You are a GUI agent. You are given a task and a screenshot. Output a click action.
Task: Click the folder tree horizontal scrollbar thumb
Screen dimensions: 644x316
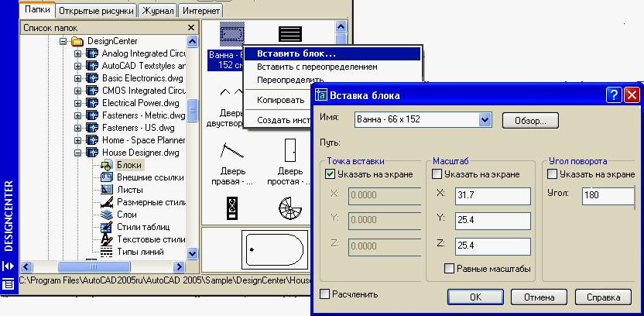pyautogui.click(x=94, y=266)
